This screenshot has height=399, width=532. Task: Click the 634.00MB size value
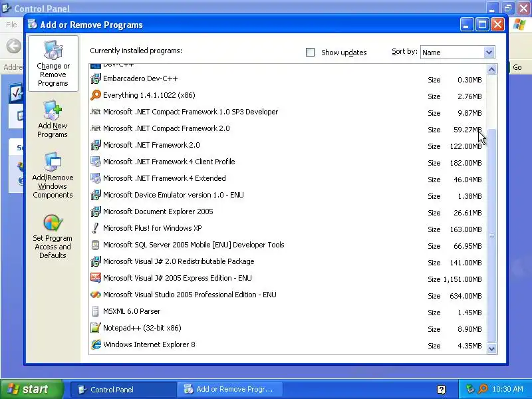(x=465, y=296)
